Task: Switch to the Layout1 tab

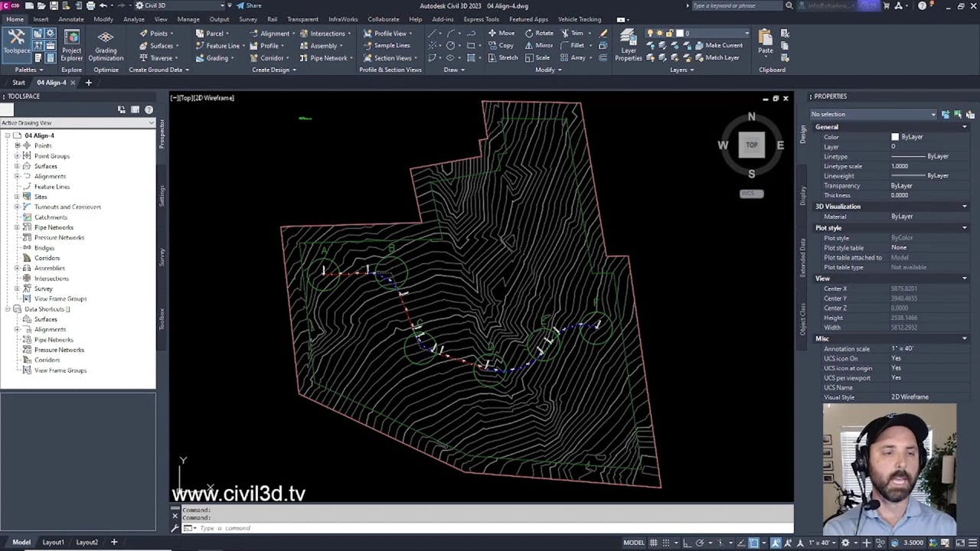Action: (x=53, y=542)
